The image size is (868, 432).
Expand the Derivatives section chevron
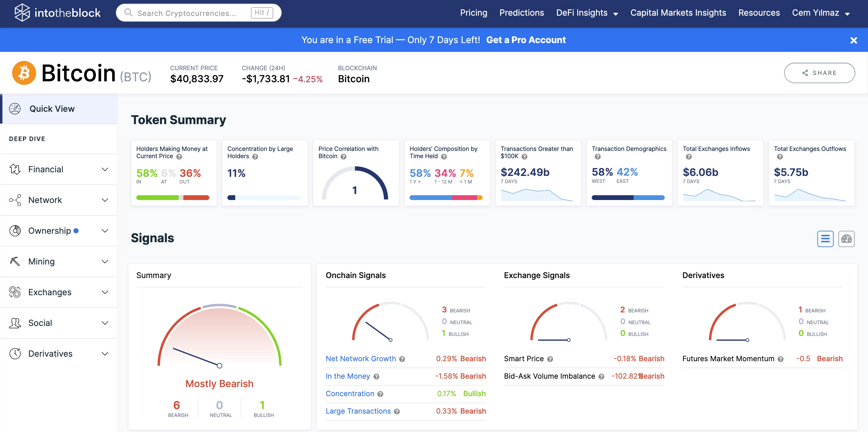[105, 354]
